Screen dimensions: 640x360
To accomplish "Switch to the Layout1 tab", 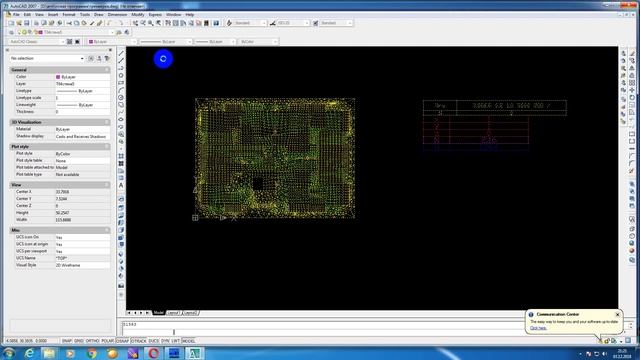I will [173, 313].
